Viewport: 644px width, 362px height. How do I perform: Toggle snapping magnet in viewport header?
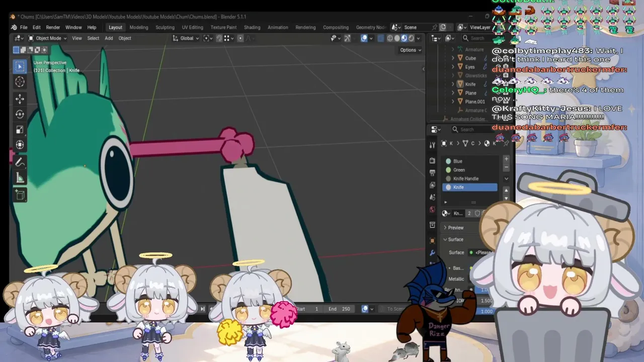click(x=219, y=38)
